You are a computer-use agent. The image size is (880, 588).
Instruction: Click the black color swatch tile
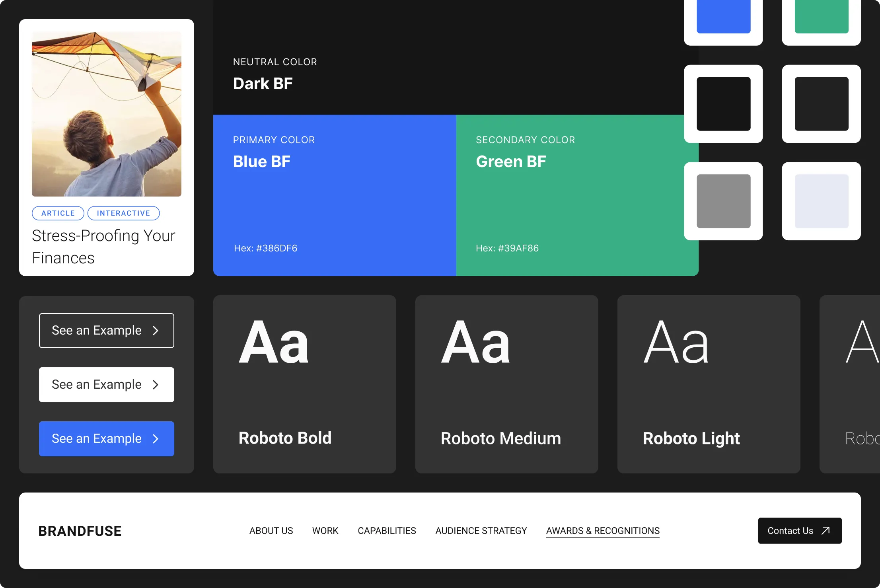(x=723, y=104)
